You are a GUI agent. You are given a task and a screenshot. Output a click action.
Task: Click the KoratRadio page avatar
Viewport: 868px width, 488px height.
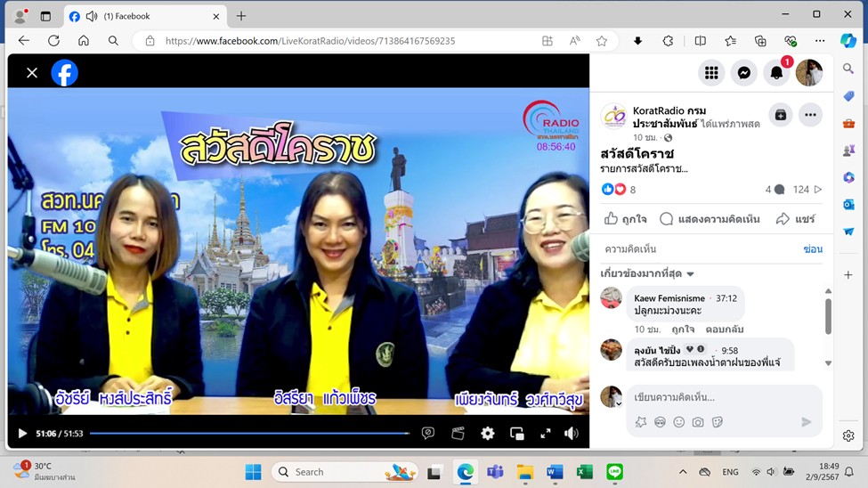(x=614, y=116)
